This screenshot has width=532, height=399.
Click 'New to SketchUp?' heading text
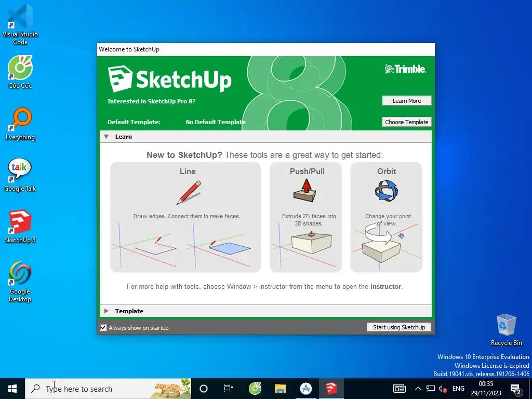click(x=184, y=155)
